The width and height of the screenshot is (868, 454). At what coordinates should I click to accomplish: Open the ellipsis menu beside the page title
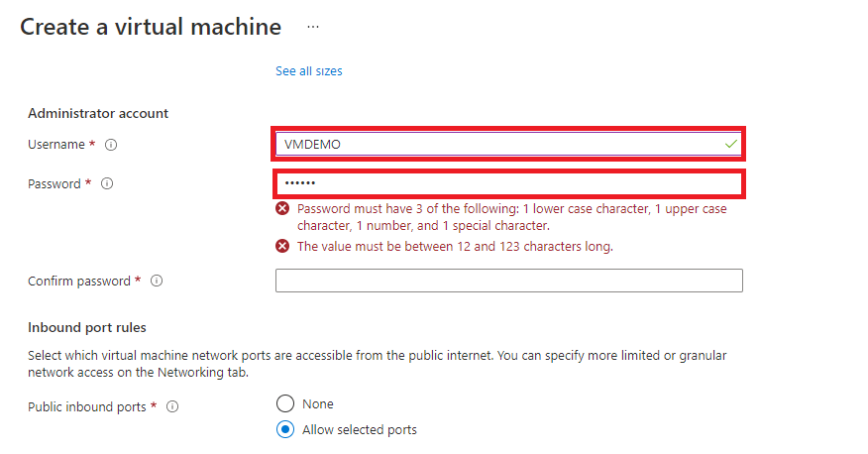coord(313,27)
